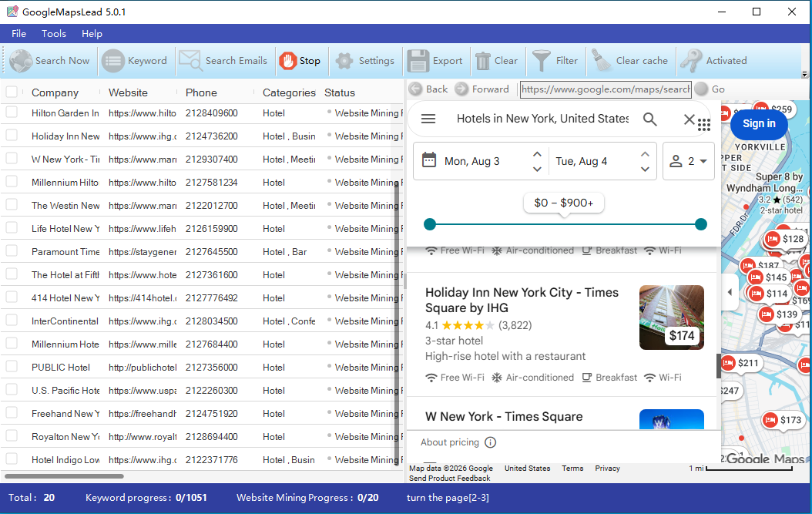Open Holiday Inn New York City listing
This screenshot has height=514, width=812.
tap(522, 300)
